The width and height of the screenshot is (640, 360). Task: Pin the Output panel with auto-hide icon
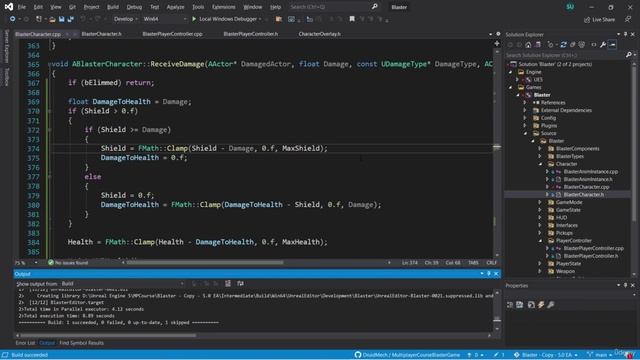point(489,273)
